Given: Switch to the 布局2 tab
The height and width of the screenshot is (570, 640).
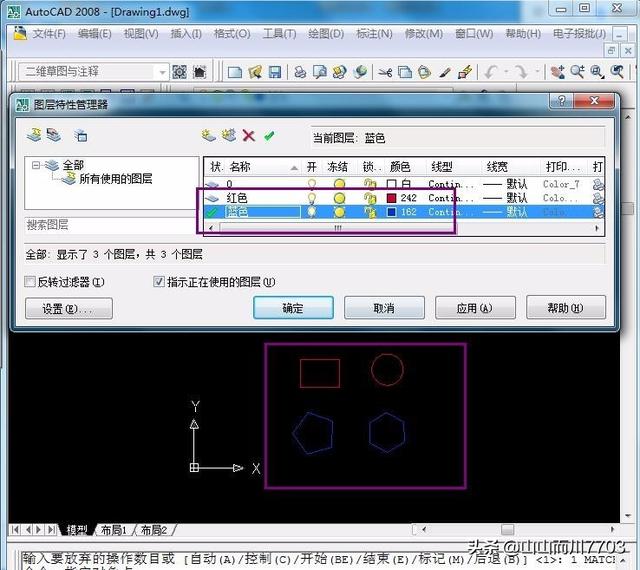Looking at the screenshot, I should pyautogui.click(x=154, y=530).
